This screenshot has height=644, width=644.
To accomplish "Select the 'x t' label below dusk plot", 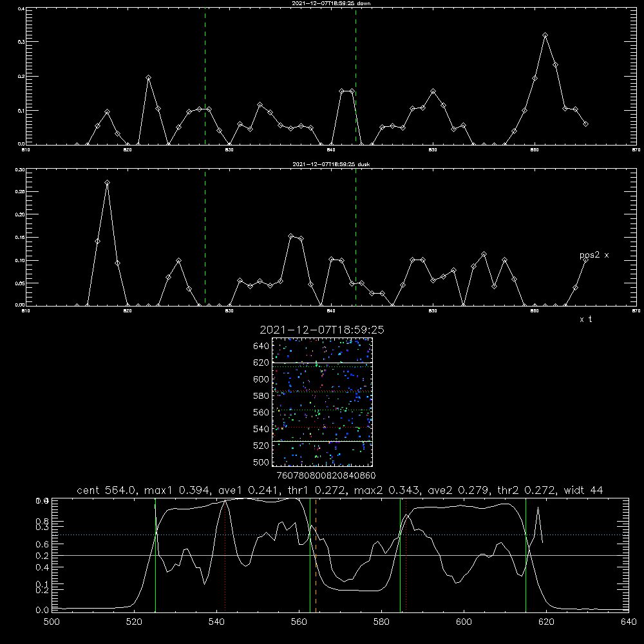I will [x=585, y=319].
